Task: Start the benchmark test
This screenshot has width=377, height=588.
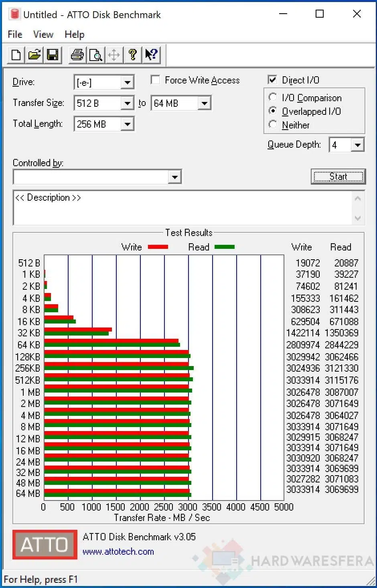Action: [338, 177]
